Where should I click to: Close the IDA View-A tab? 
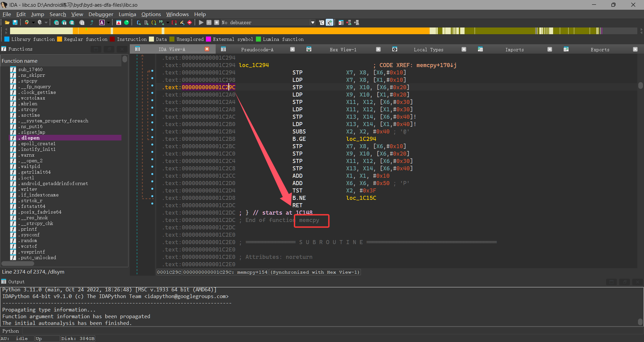coord(207,49)
